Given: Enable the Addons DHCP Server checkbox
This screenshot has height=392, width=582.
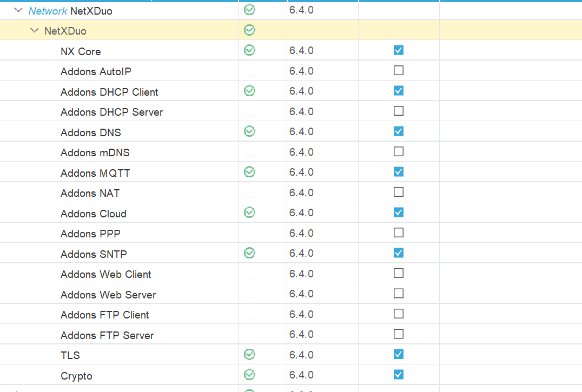Looking at the screenshot, I should click(398, 110).
